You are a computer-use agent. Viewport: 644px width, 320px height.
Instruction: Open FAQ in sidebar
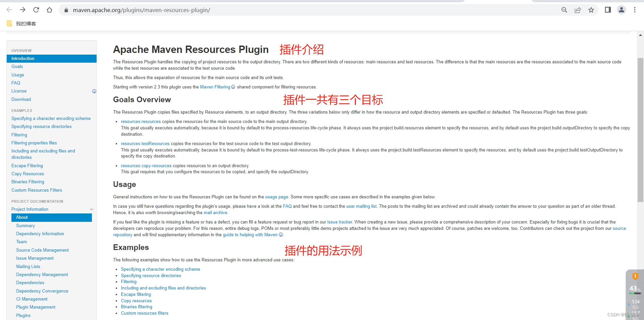pos(16,83)
